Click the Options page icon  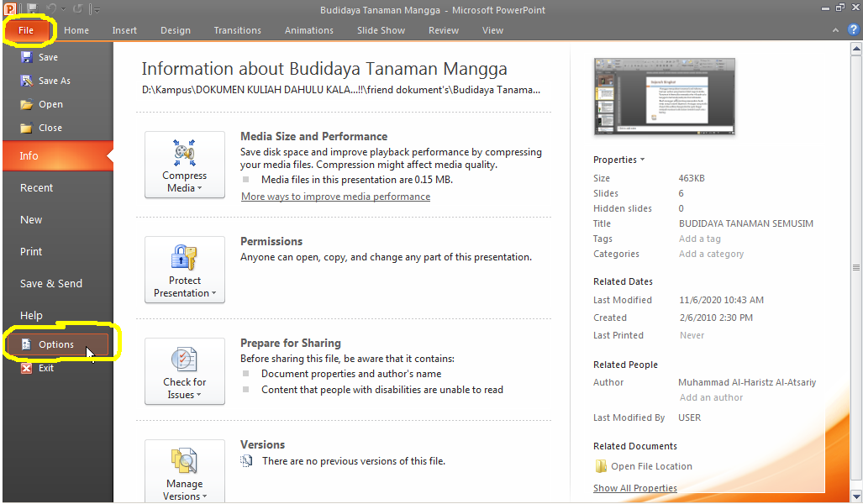(26, 344)
